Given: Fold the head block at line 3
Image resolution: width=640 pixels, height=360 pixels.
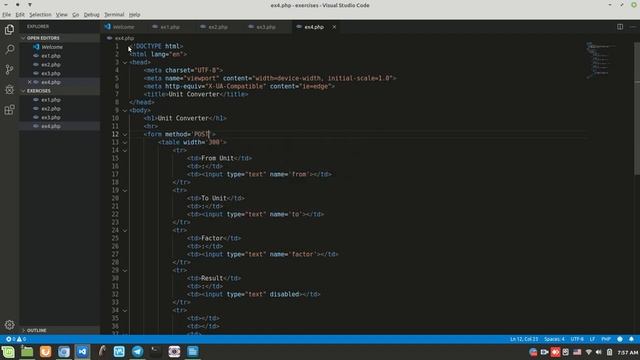Looking at the screenshot, I should pyautogui.click(x=125, y=62).
